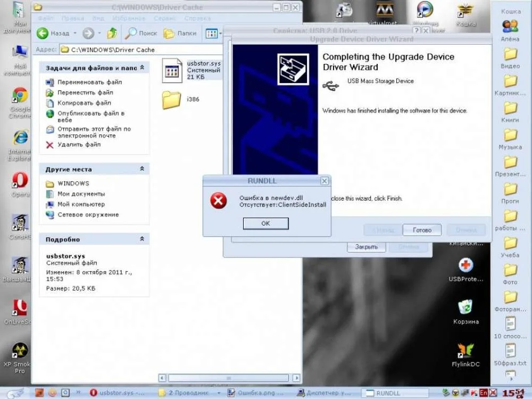Viewport: 532px width, 399px height.
Task: Open the i386 folder
Action: [x=172, y=99]
